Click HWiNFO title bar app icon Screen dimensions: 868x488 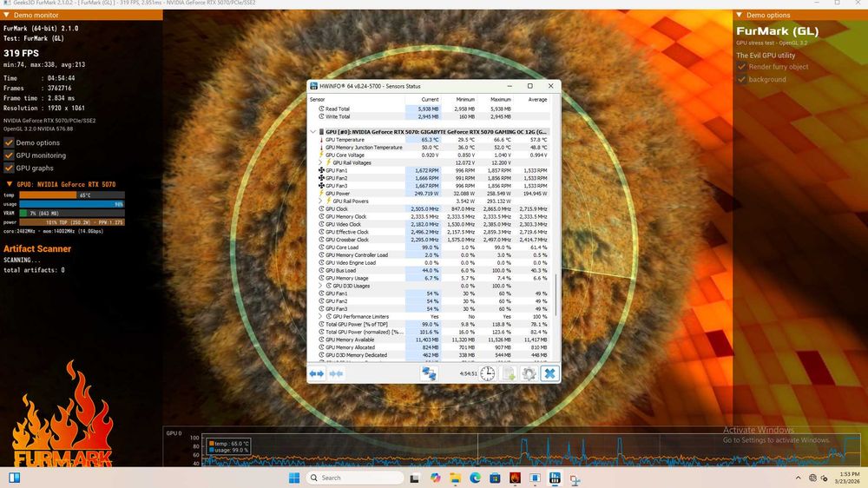(313, 86)
